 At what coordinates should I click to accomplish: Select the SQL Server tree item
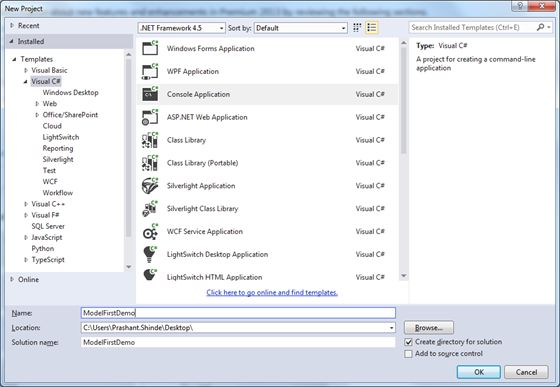tap(48, 226)
